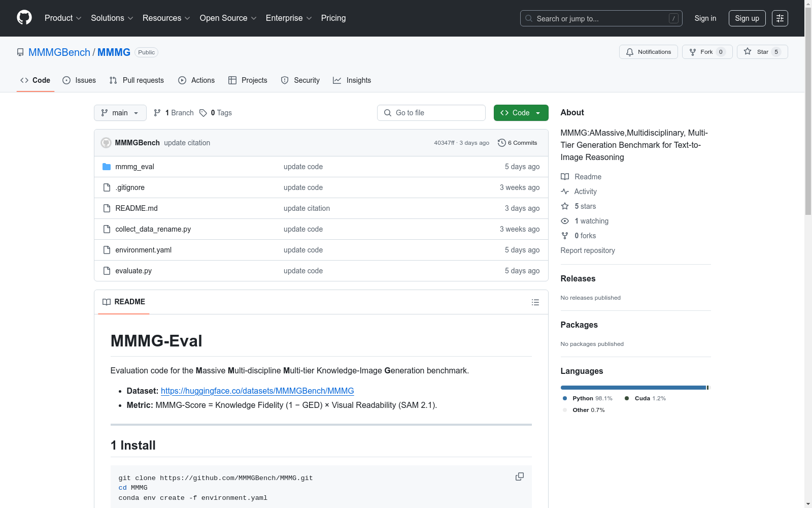The image size is (812, 508).
Task: Open the mmmg_eval folder
Action: click(x=134, y=167)
